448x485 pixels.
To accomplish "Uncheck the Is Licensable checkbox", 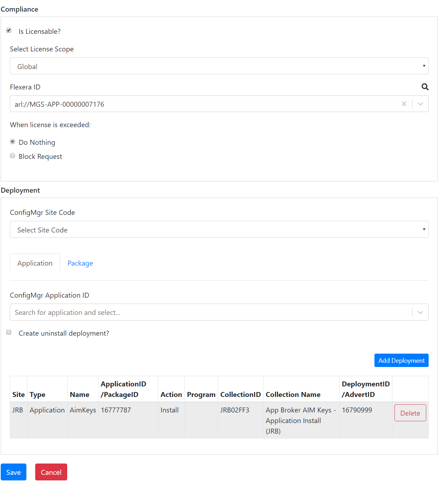I will point(9,31).
